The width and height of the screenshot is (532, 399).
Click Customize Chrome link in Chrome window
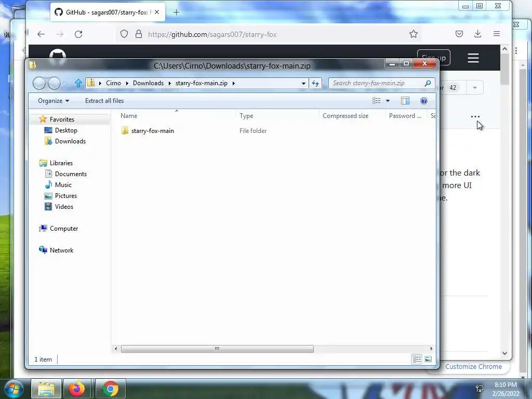point(473,366)
